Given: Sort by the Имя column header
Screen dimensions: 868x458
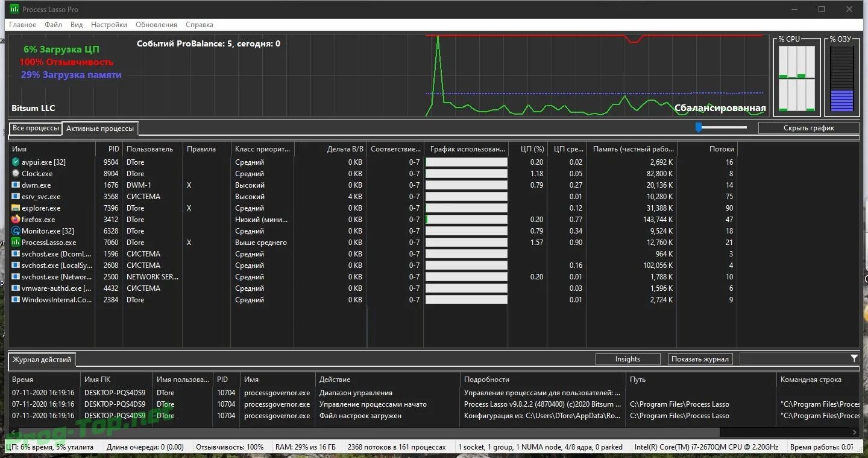Looking at the screenshot, I should 52,148.
